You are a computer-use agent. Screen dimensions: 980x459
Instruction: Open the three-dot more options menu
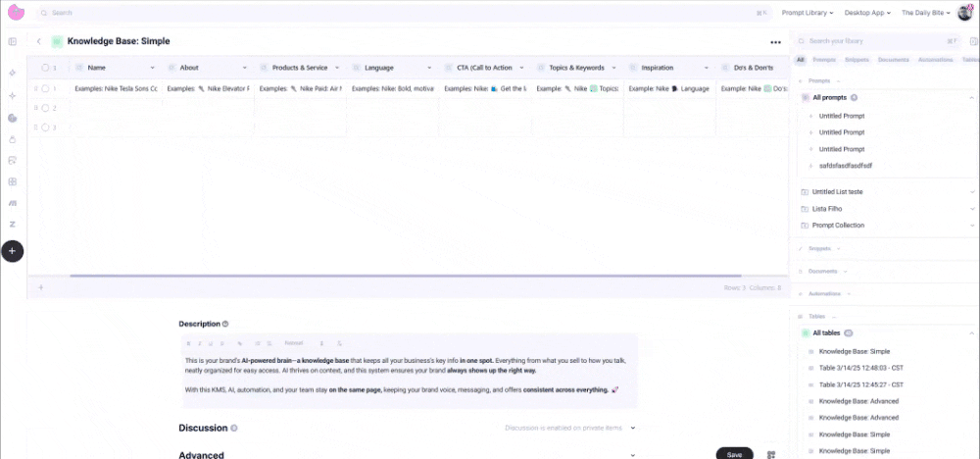775,42
